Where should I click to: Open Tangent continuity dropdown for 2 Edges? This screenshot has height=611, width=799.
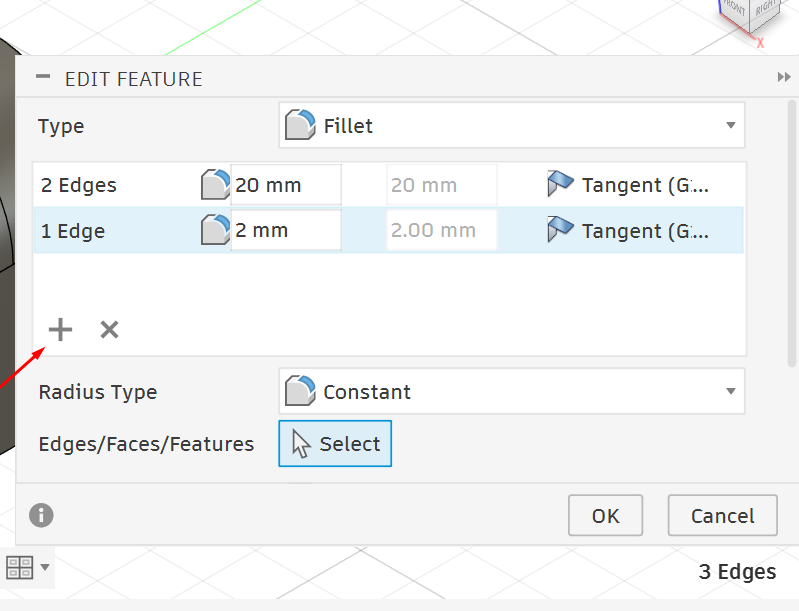point(628,184)
